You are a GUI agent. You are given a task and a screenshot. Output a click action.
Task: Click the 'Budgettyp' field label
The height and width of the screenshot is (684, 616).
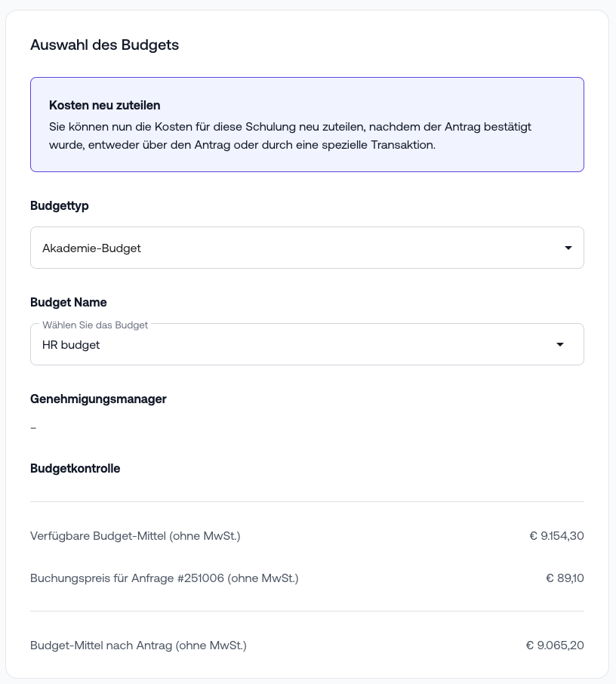[60, 205]
